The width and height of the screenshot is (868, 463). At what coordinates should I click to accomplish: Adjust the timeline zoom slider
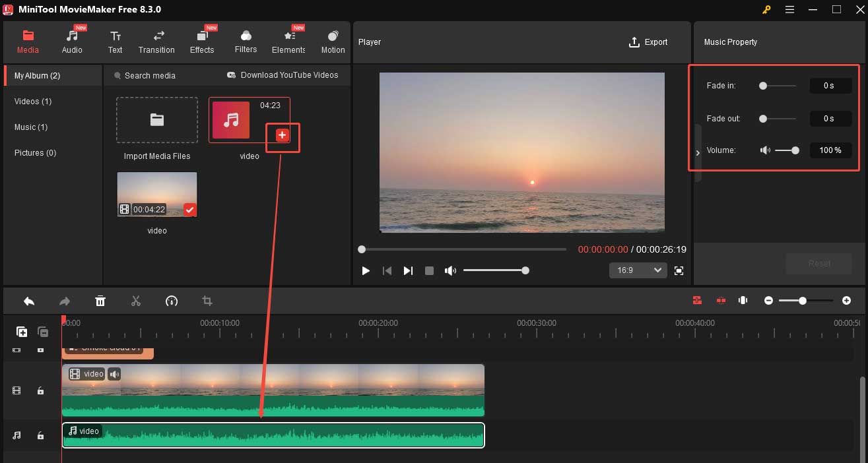click(806, 301)
